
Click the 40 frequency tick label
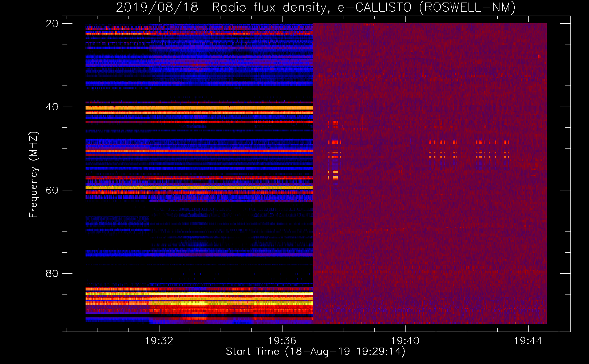pyautogui.click(x=52, y=107)
